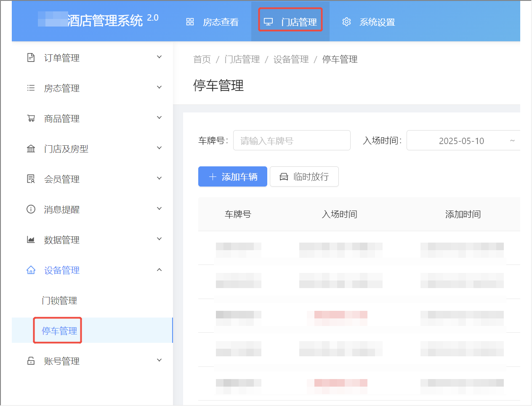Click the 添加时间 column header
This screenshot has height=406, width=532.
(x=463, y=214)
